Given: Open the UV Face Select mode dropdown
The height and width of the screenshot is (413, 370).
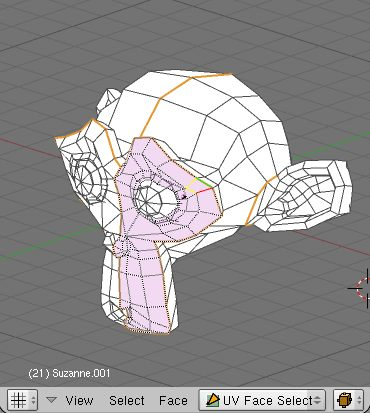Looking at the screenshot, I should click(x=262, y=400).
